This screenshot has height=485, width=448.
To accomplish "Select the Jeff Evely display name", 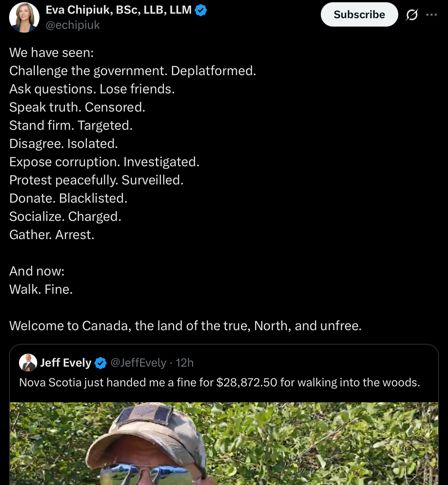I will pos(66,363).
